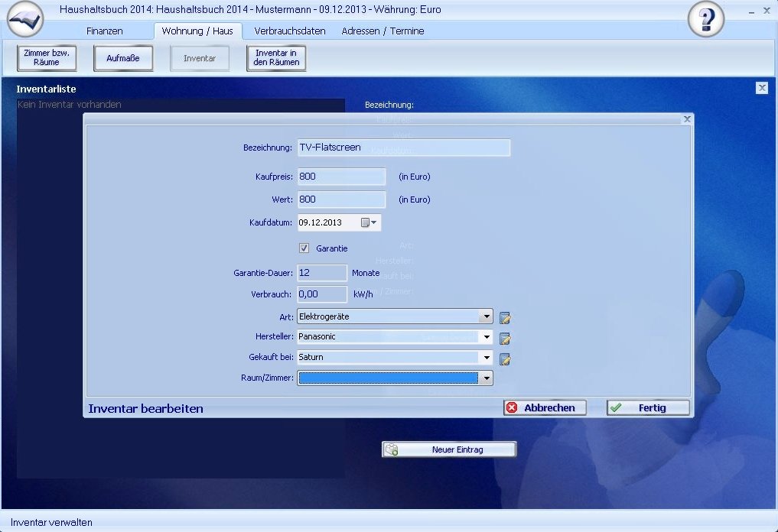Open the Verbrauchsdaten tab
778x532 pixels.
(290, 31)
